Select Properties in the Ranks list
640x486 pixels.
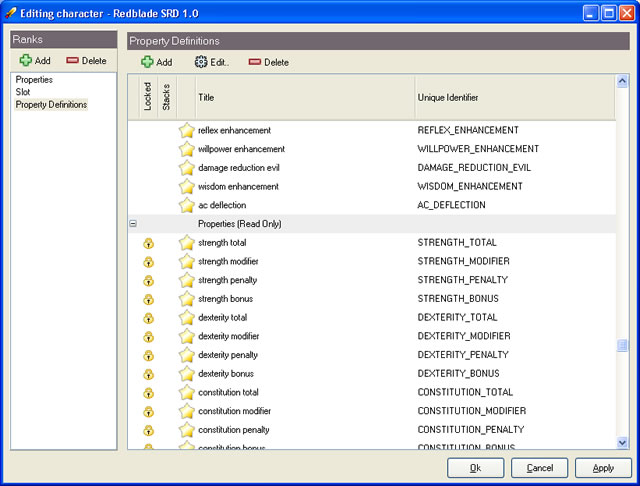tap(34, 80)
